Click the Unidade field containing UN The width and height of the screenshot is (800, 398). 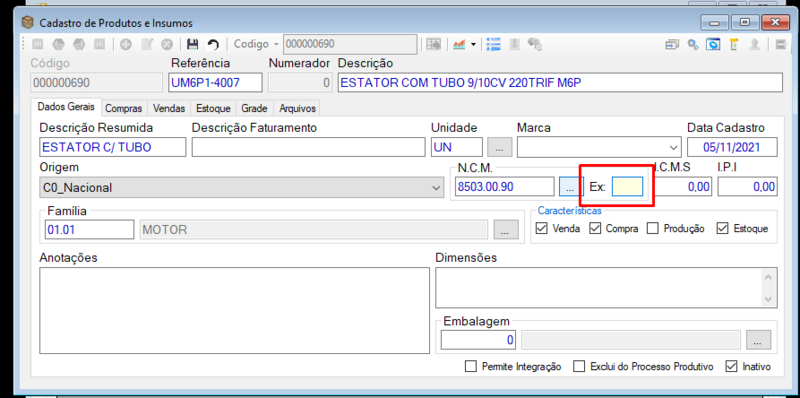pos(457,147)
